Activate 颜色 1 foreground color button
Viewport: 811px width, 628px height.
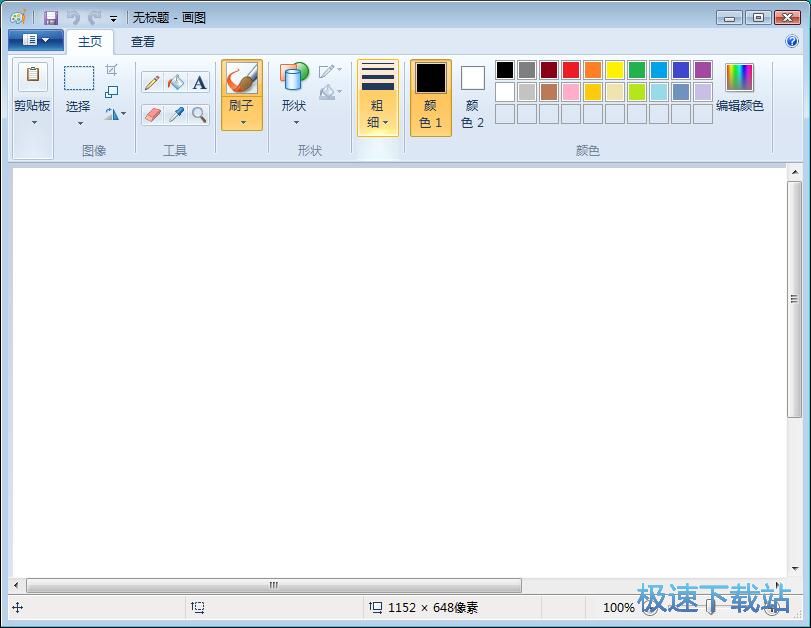[430, 98]
